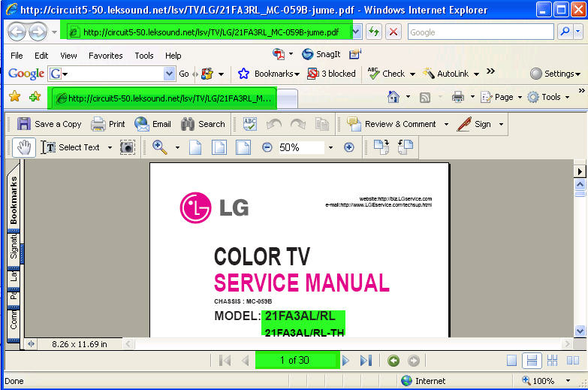Select the Zoom In magnifier tool

[160, 147]
